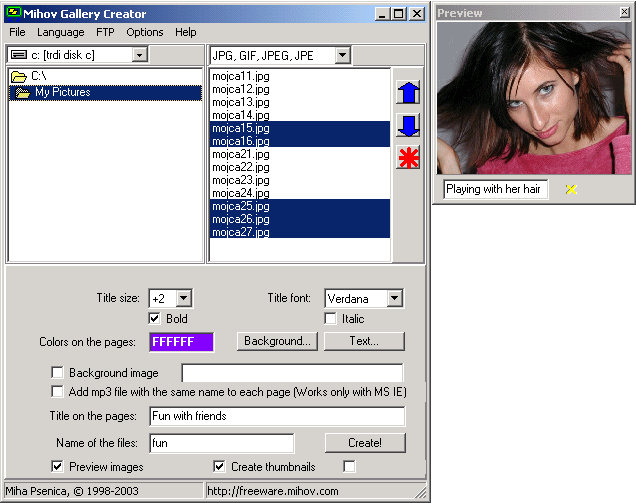
Task: Open the FTP menu
Action: pos(105,32)
